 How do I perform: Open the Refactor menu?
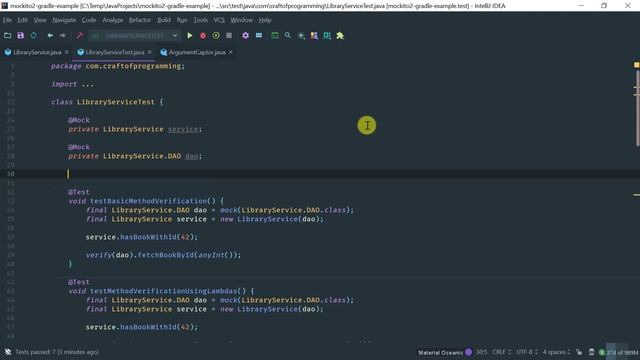(x=140, y=20)
